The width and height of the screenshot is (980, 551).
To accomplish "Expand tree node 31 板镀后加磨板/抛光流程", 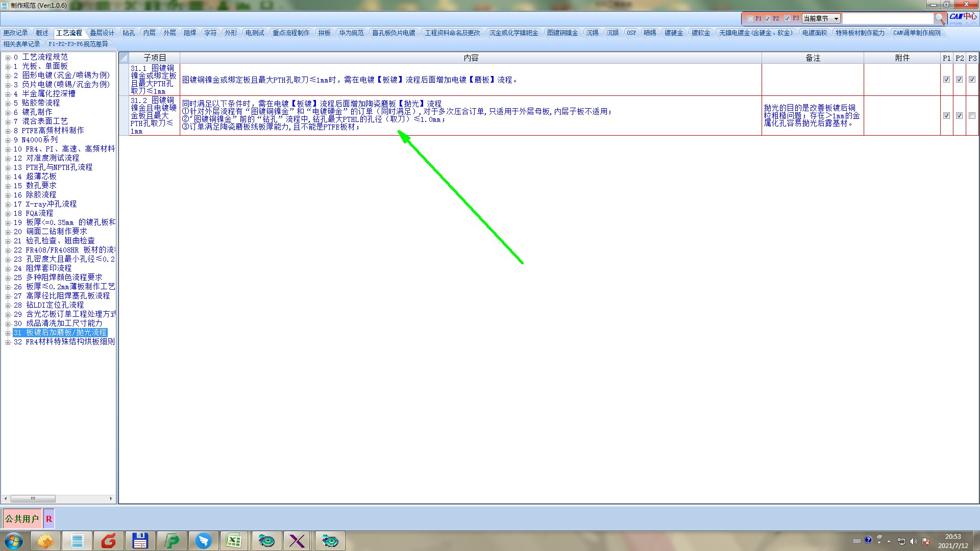I will [x=8, y=333].
